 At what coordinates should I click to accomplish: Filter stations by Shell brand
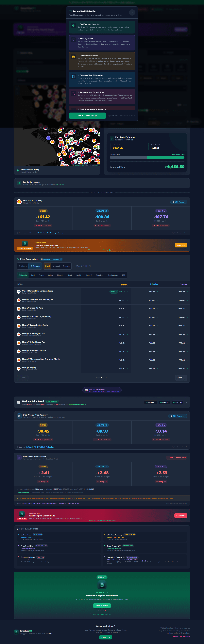coord(33,275)
